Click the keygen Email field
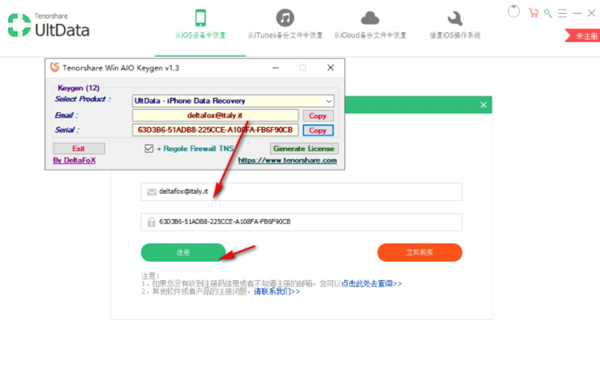The width and height of the screenshot is (600, 374). click(215, 115)
